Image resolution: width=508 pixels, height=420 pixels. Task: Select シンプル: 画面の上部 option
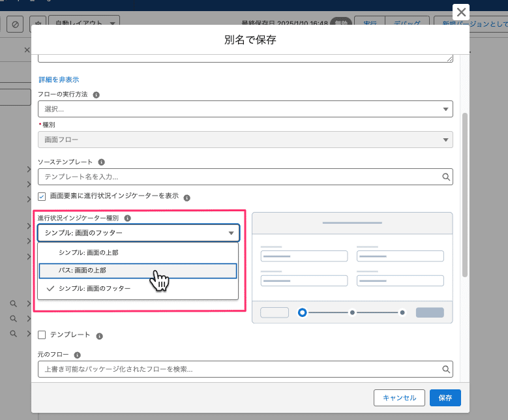pyautogui.click(x=138, y=252)
